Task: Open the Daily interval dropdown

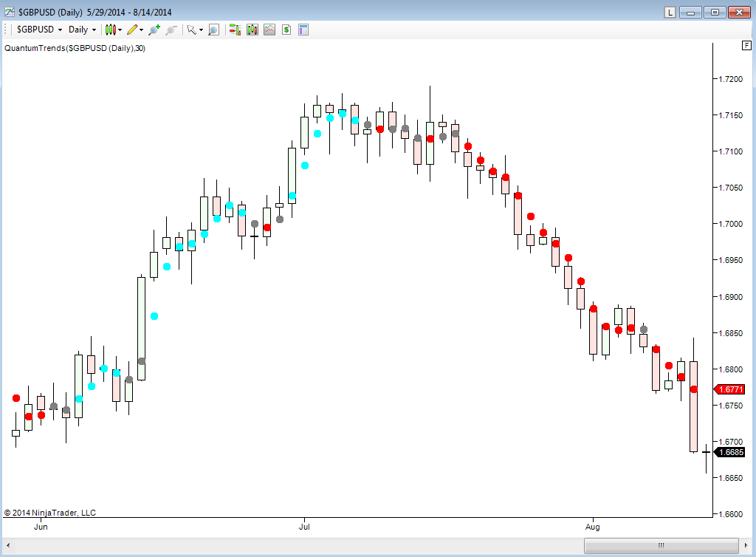Action: pyautogui.click(x=82, y=30)
